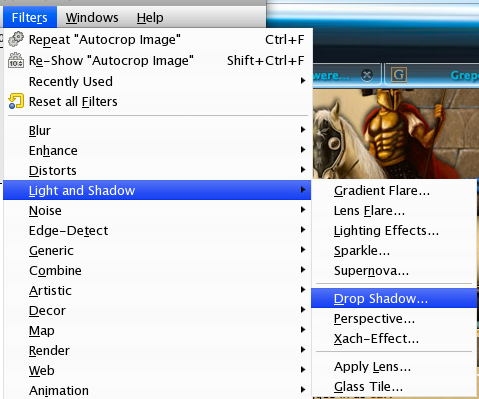This screenshot has height=399, width=479.
Task: Select the Supernova filter
Action: point(394,271)
